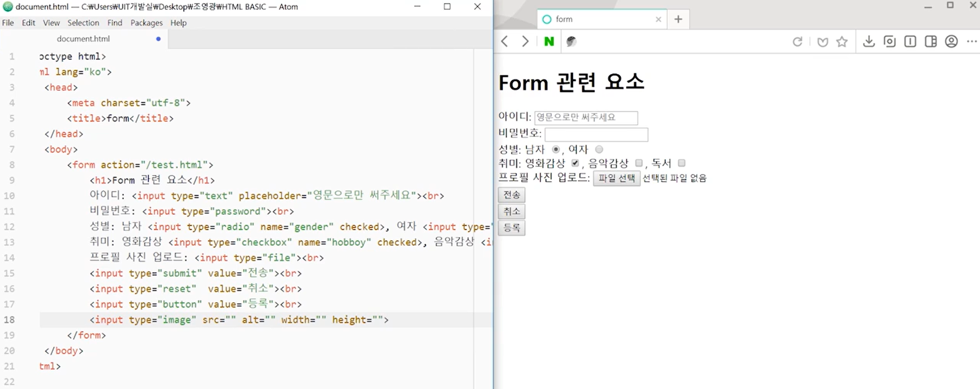Open the user profile icon

(951, 41)
